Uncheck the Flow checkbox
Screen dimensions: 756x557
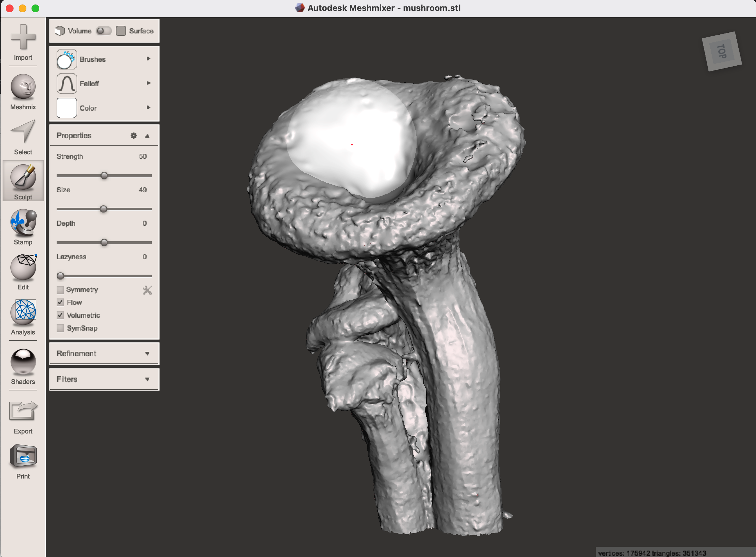click(60, 302)
